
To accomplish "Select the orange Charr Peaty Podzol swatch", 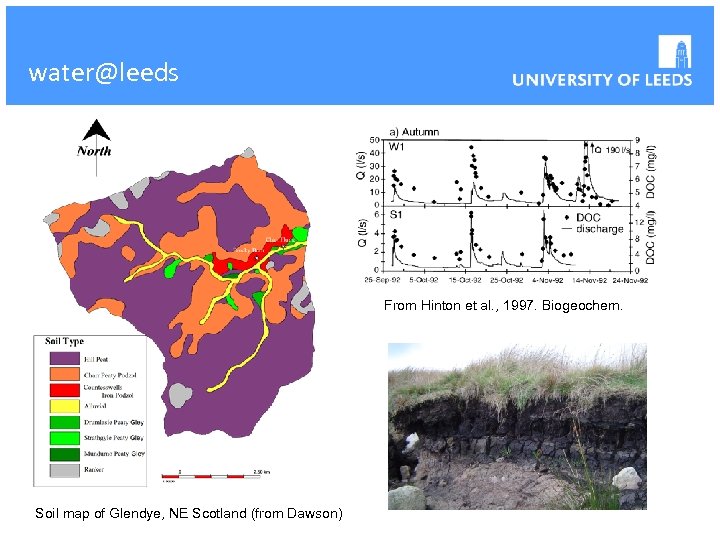I will pos(64,374).
